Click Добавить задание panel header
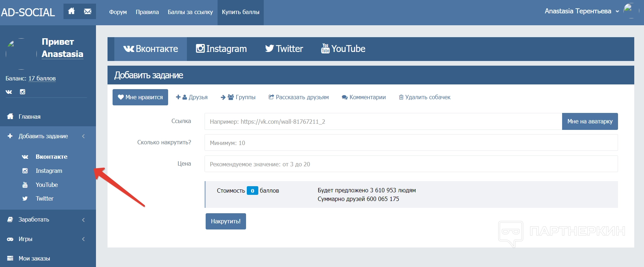Image resolution: width=644 pixels, height=267 pixels. (371, 75)
